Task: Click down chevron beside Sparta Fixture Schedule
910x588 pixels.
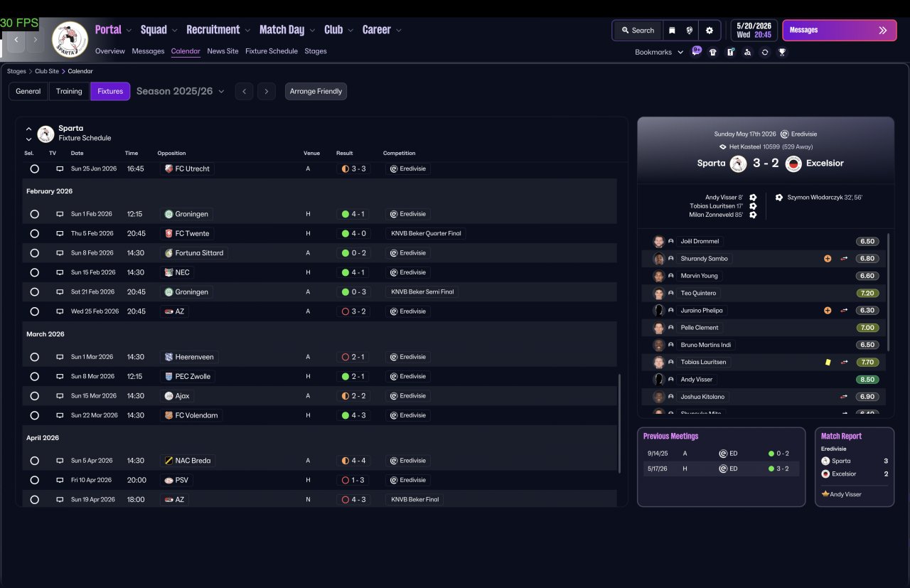Action: coord(28,139)
